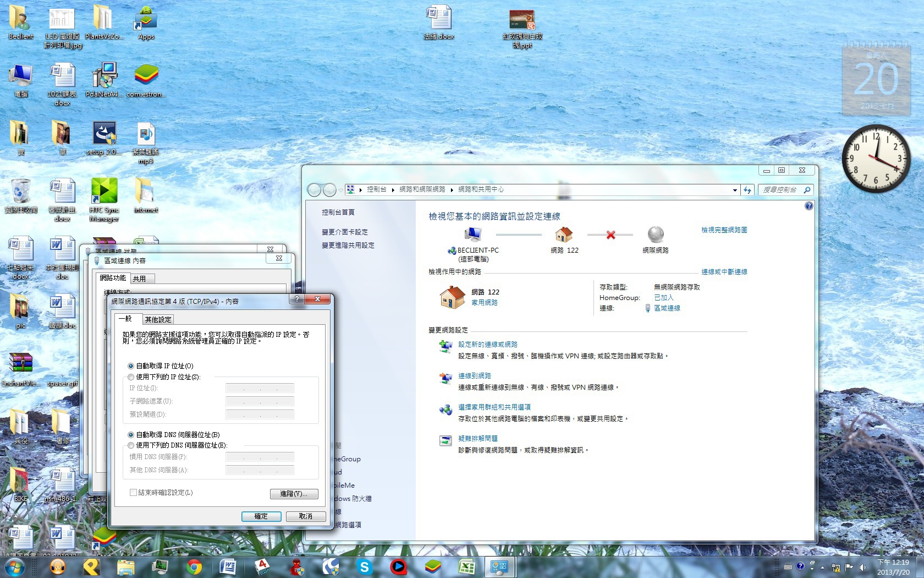
Task: Expand the breadcrumb arrow after 控制台
Action: [393, 190]
